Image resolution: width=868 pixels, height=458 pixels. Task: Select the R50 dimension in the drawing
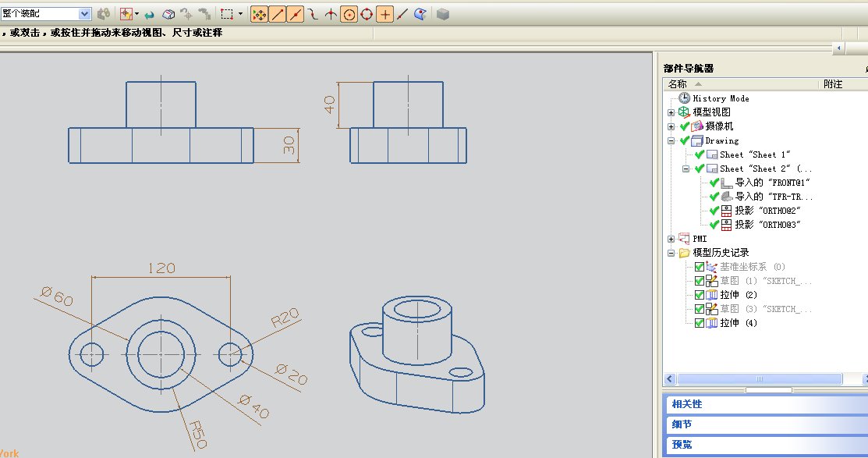point(197,435)
